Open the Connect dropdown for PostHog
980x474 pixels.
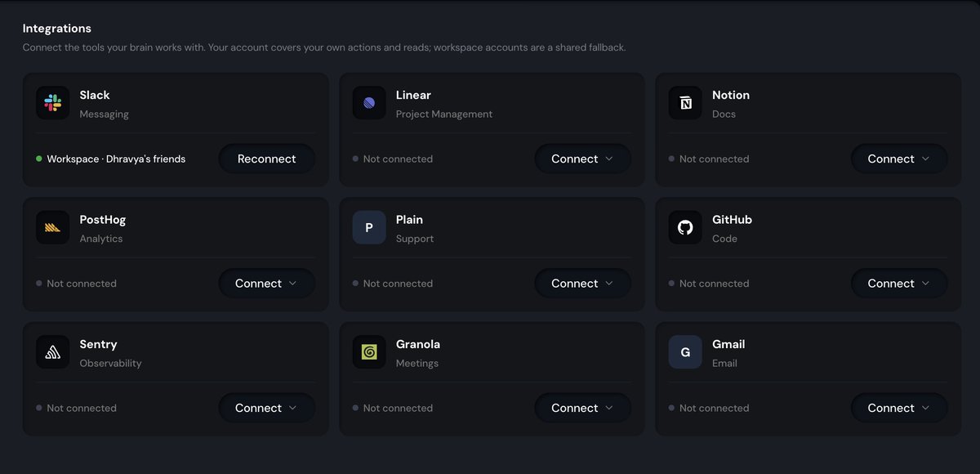pos(267,284)
